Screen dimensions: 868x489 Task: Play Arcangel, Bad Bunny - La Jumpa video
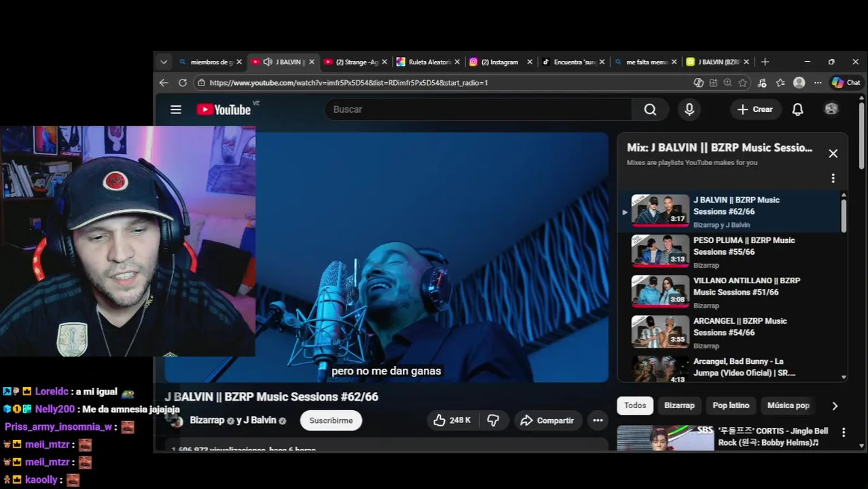click(x=730, y=368)
